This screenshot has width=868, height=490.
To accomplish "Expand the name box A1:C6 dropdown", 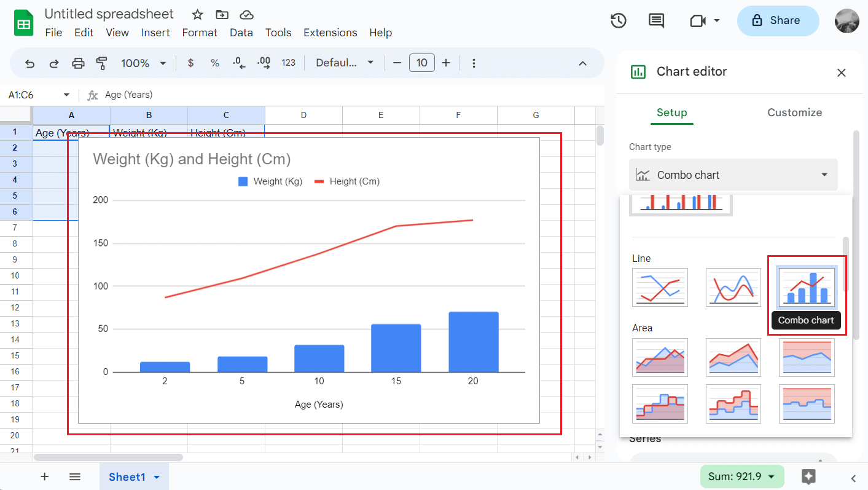I will [66, 95].
